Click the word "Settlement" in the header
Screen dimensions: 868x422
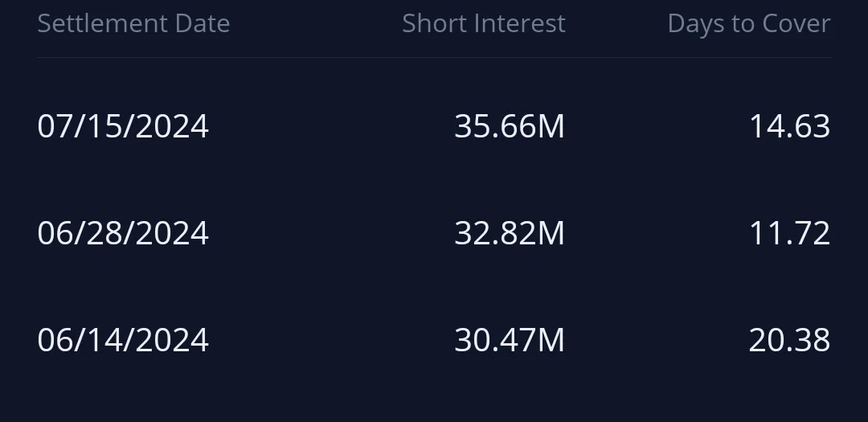point(102,23)
